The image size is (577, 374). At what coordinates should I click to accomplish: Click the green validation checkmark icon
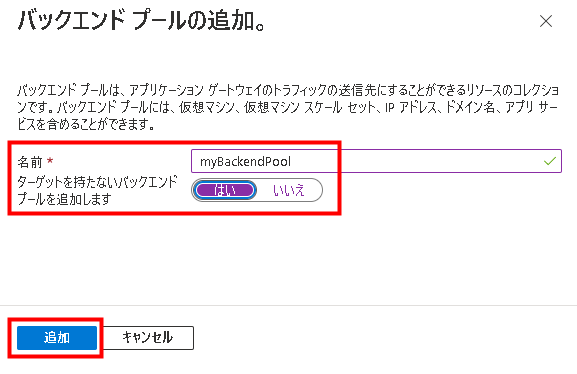point(549,161)
